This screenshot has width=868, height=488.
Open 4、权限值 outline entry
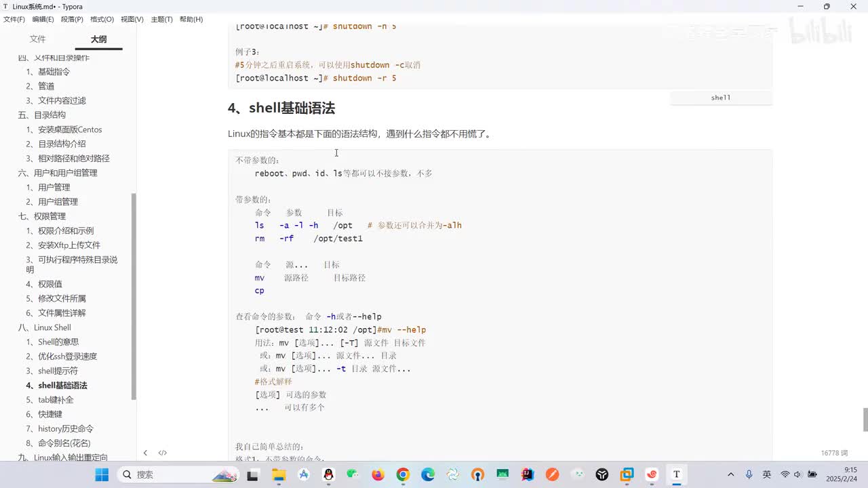[44, 284]
